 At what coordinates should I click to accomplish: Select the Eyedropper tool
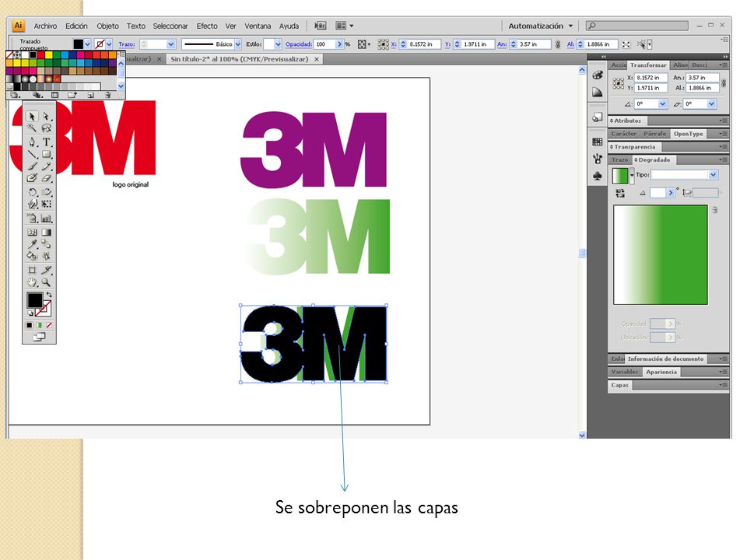pos(32,244)
